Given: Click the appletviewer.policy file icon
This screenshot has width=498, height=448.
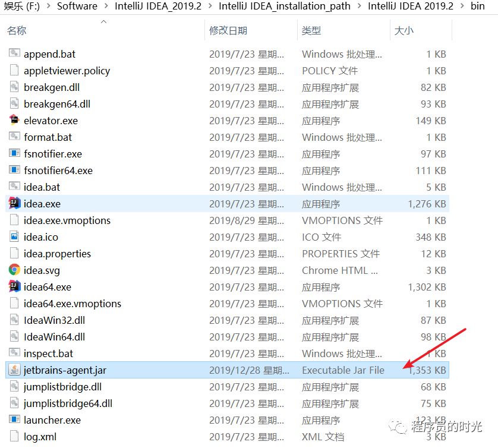Looking at the screenshot, I should click(14, 70).
